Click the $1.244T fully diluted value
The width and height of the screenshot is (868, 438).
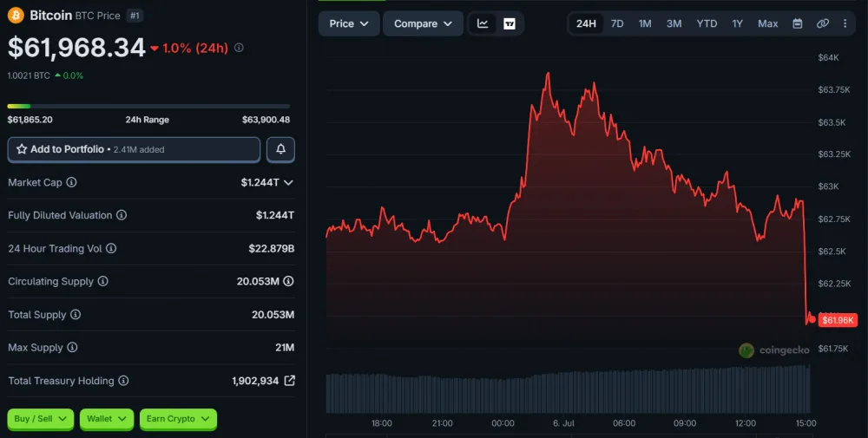point(274,215)
